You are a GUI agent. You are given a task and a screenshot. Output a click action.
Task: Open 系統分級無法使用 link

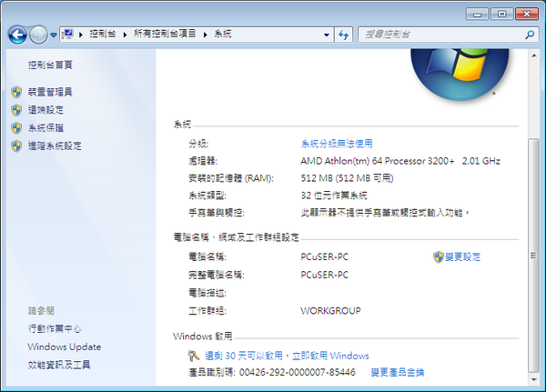[x=337, y=144]
